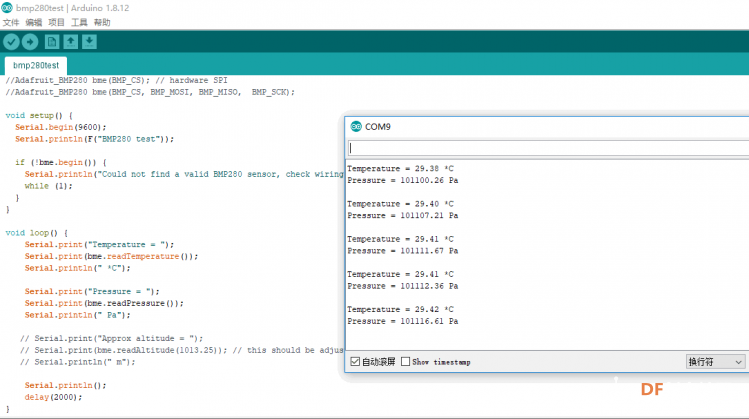Click the 'delay(2000);' code line
Image resolution: width=749 pixels, height=419 pixels.
coord(53,397)
